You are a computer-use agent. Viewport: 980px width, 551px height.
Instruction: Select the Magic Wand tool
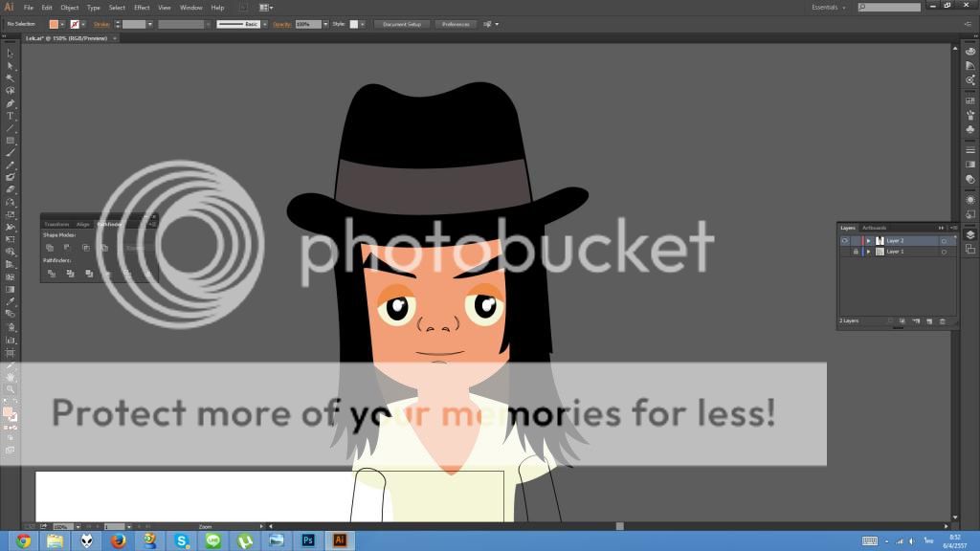10,78
